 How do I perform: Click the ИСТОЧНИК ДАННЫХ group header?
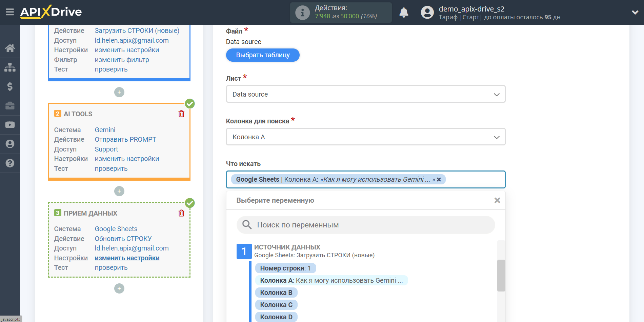point(287,247)
